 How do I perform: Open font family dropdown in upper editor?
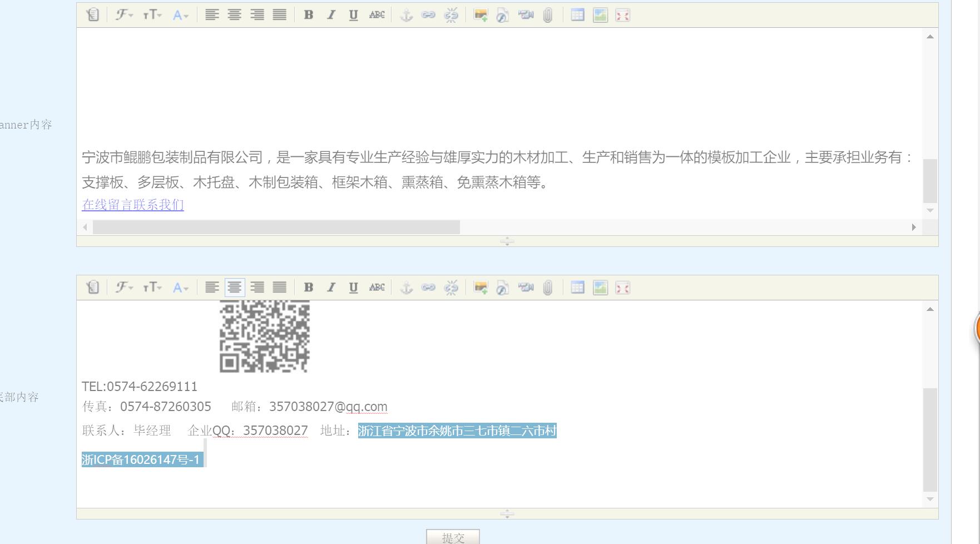click(x=124, y=15)
